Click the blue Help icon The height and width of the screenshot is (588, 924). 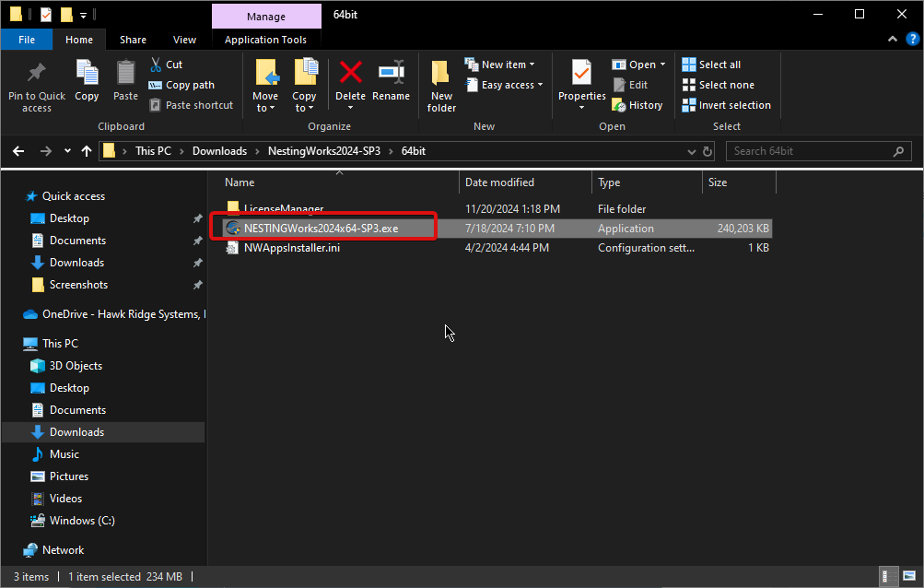pyautogui.click(x=912, y=39)
